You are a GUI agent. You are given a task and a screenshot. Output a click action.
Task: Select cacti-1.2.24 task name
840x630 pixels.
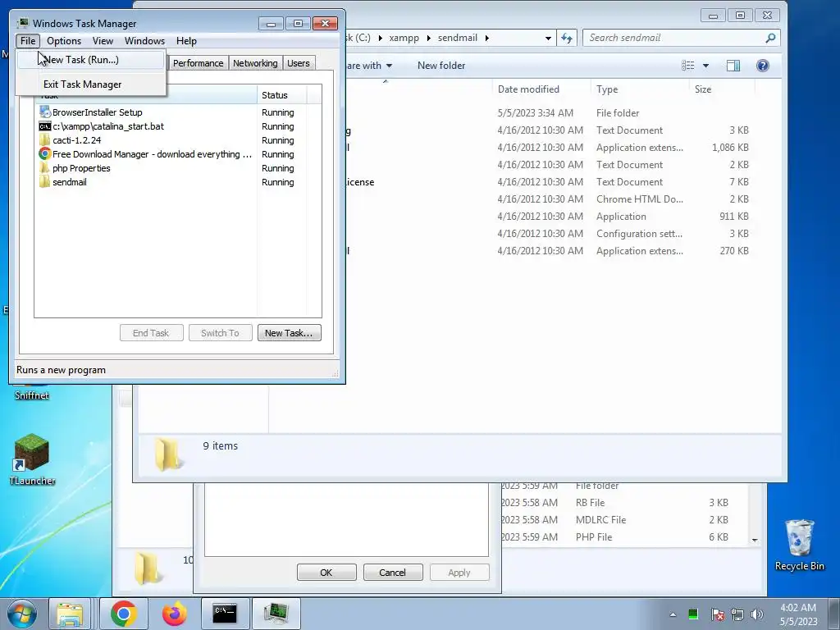coord(76,140)
